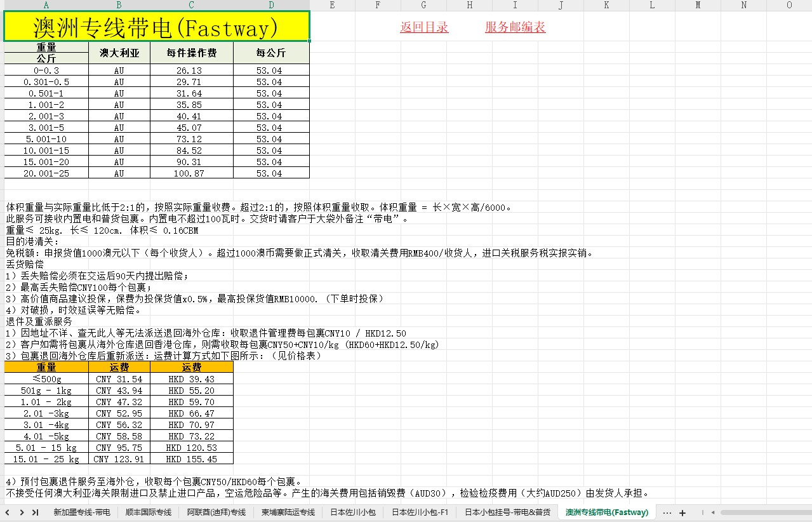This screenshot has height=522, width=812.
Task: Select the title cell 澳洲专线带电(Fastway)
Action: tap(157, 27)
